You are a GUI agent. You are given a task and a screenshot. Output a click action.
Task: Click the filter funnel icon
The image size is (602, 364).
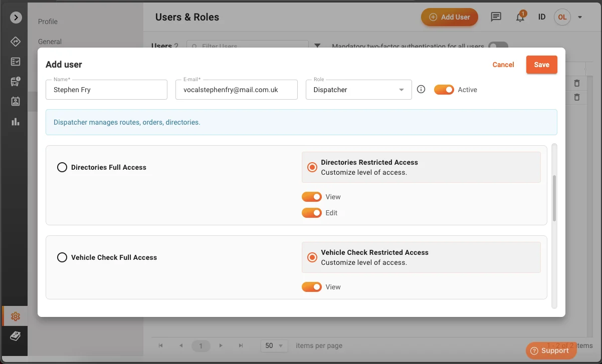[x=317, y=46]
